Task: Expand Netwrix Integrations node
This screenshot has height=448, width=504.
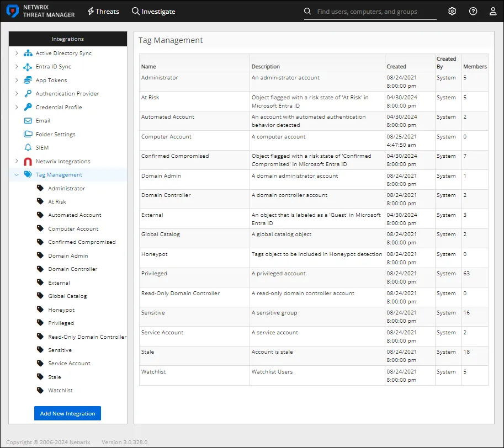Action: click(17, 161)
